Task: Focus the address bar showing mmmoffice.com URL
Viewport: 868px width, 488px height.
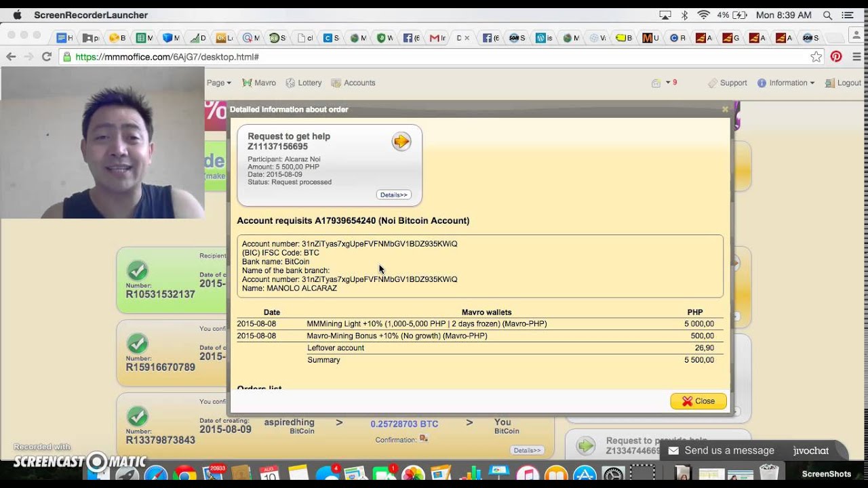Action: point(434,57)
